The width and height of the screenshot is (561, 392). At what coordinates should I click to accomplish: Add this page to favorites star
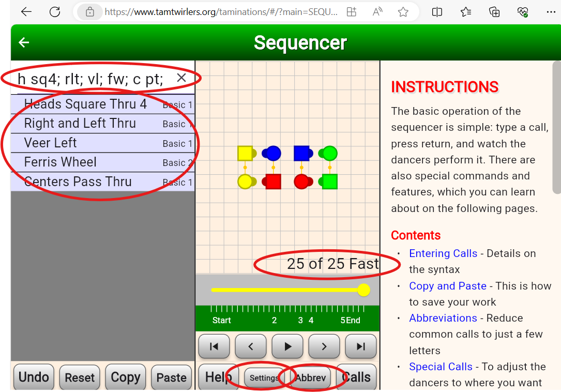click(x=403, y=12)
